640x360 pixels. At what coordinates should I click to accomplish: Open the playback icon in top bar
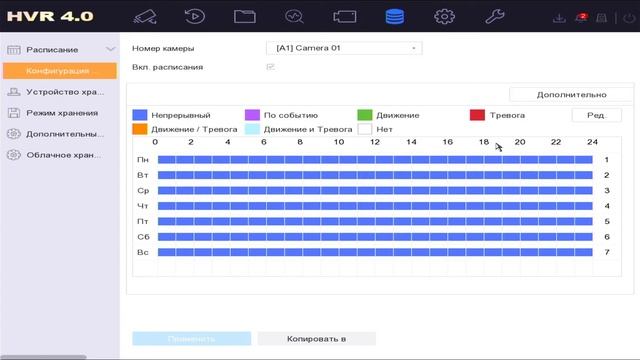pyautogui.click(x=195, y=17)
